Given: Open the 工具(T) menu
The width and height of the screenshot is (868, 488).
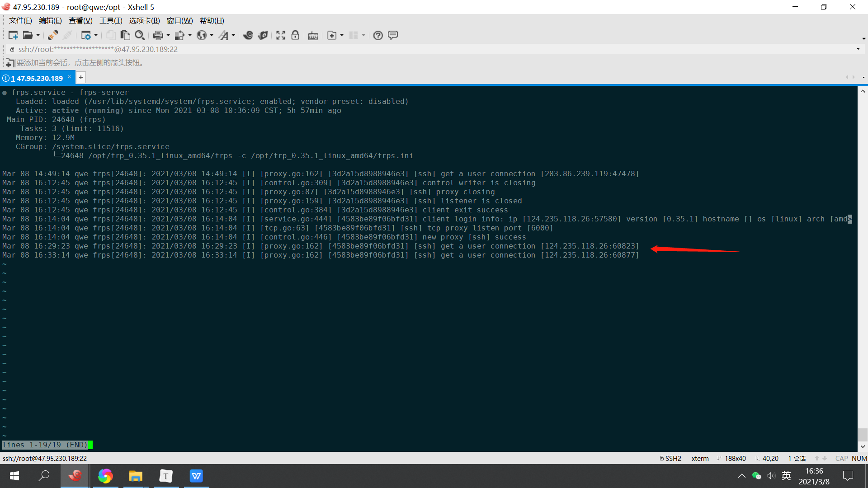Looking at the screenshot, I should click(x=111, y=20).
